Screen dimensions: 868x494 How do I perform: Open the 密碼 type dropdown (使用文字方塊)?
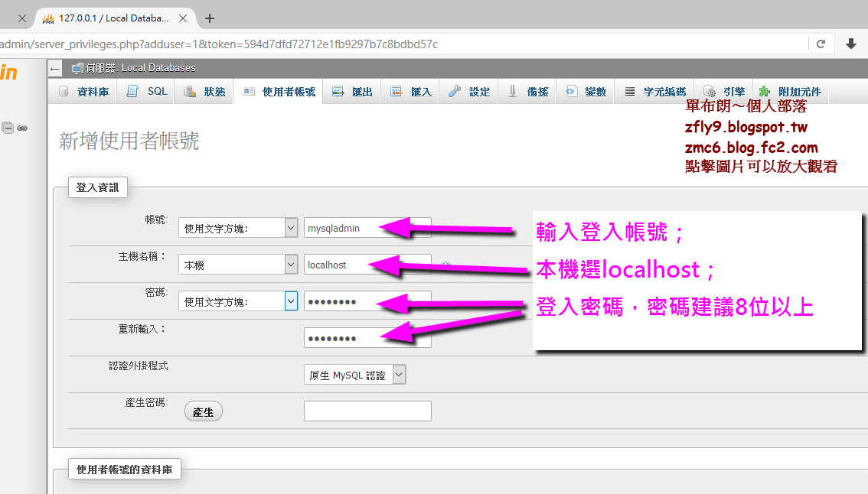pos(238,301)
